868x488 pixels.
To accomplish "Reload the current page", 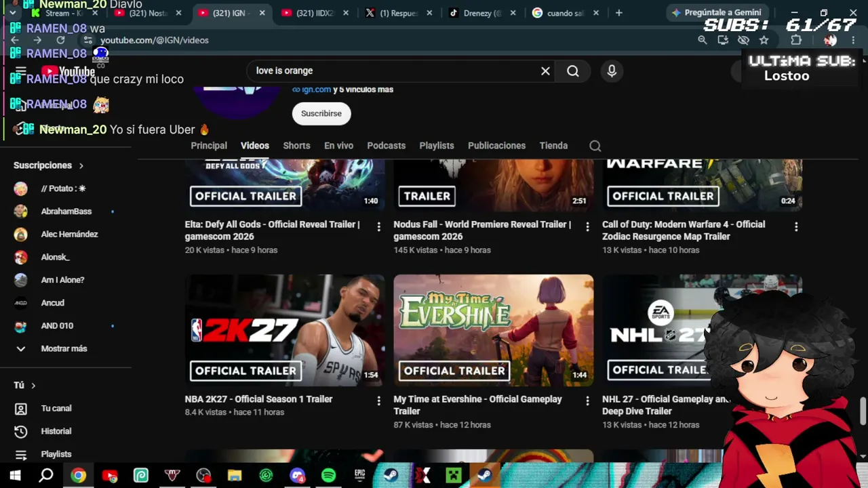I will pyautogui.click(x=60, y=40).
